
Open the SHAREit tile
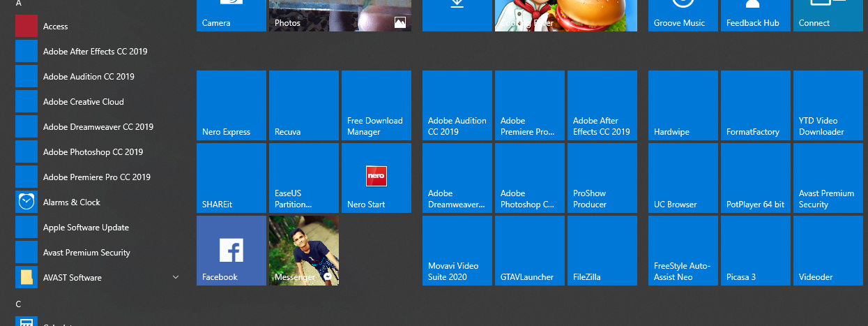point(231,178)
